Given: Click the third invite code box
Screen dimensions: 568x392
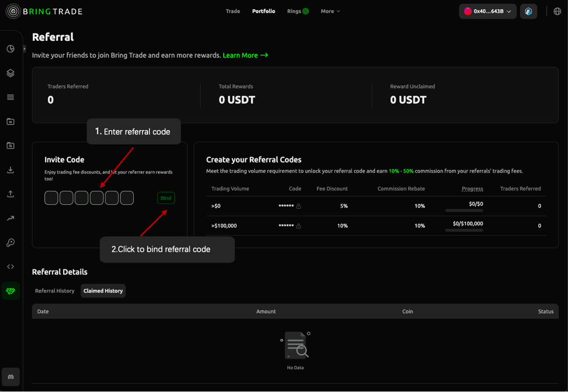Looking at the screenshot, I should click(82, 198).
